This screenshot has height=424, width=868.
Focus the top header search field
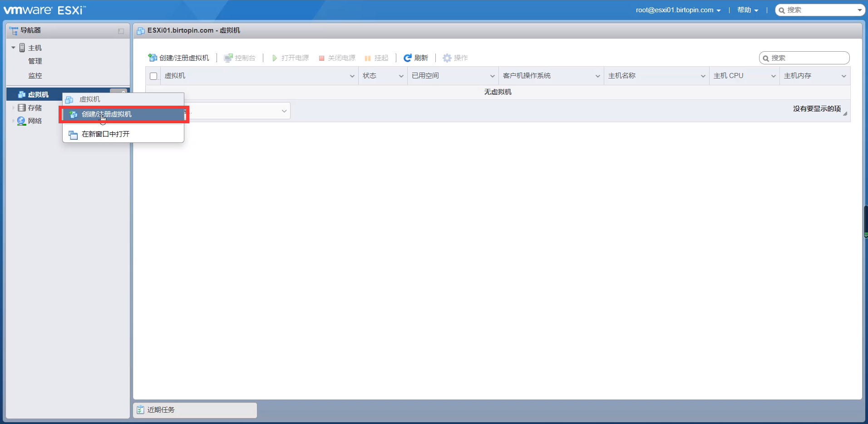pos(820,10)
